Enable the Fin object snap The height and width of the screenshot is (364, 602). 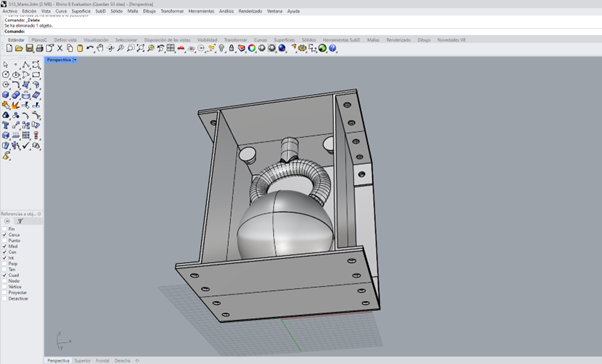point(5,229)
